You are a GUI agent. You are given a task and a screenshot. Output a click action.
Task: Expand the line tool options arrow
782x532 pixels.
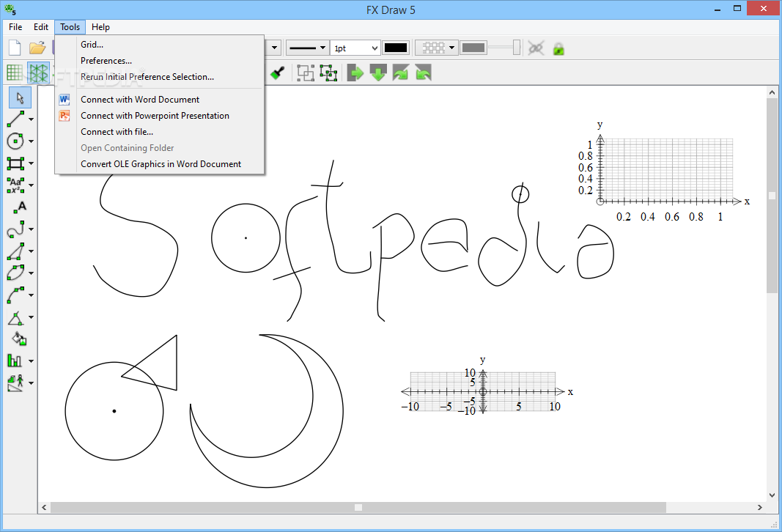click(x=31, y=119)
